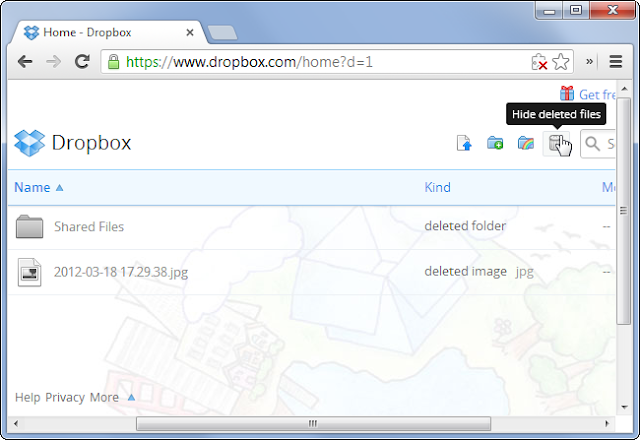Screen dimensions: 640x440
Task: Click the green padlock security icon
Action: 113,62
